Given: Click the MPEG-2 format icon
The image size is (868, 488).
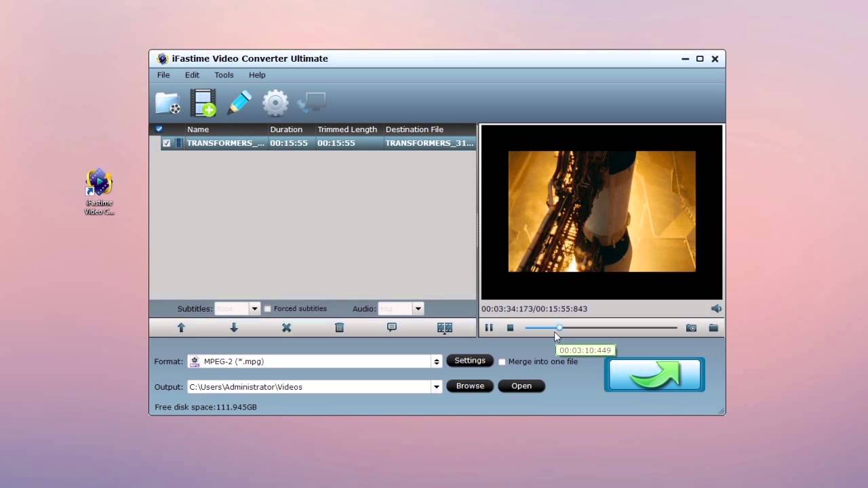Looking at the screenshot, I should click(195, 361).
